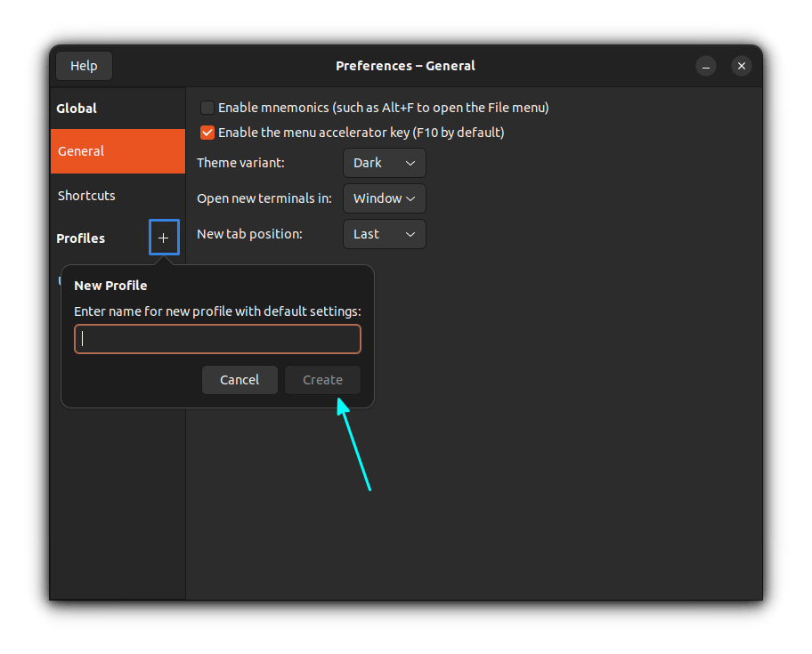Focus the new profile name field

(x=217, y=339)
